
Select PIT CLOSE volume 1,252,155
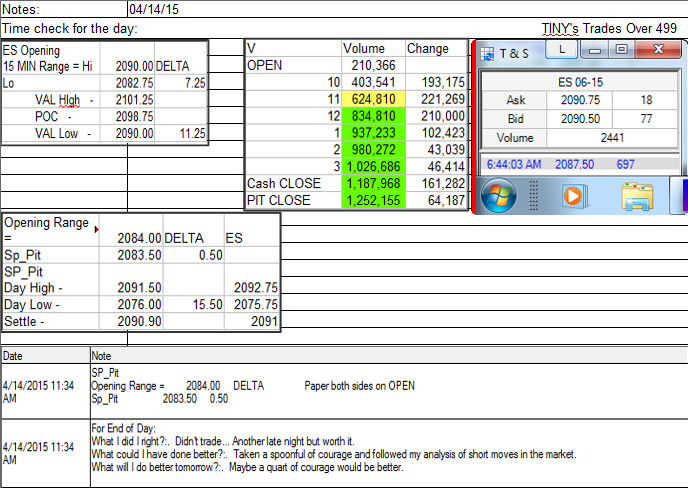pyautogui.click(x=373, y=200)
